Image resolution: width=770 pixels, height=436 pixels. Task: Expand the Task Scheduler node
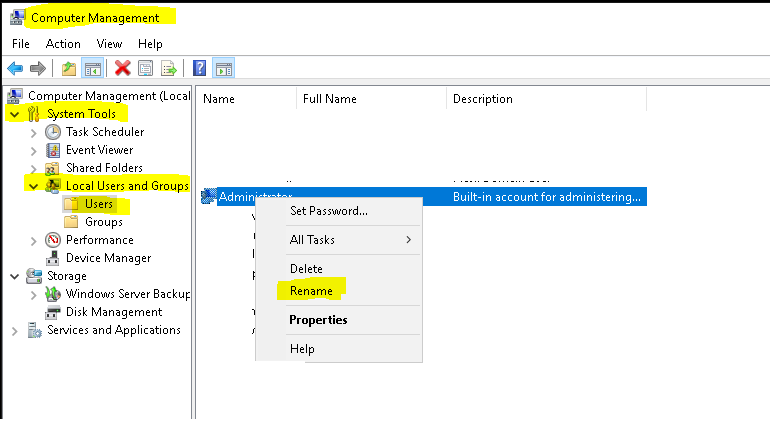pyautogui.click(x=34, y=132)
